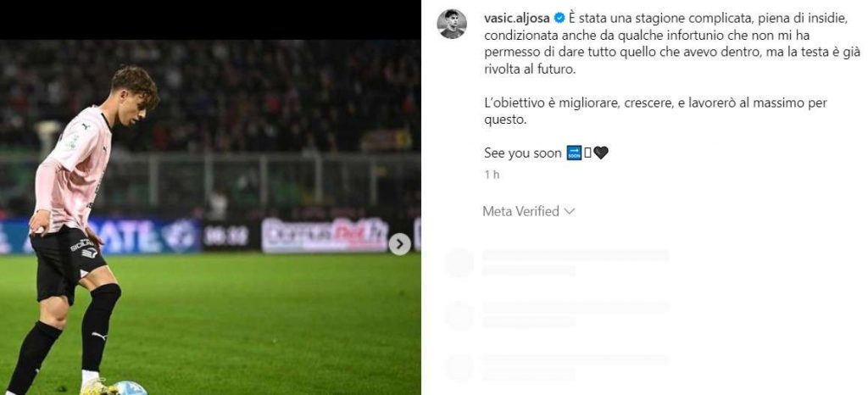Select the first loading comment avatar placeholder

(x=459, y=263)
